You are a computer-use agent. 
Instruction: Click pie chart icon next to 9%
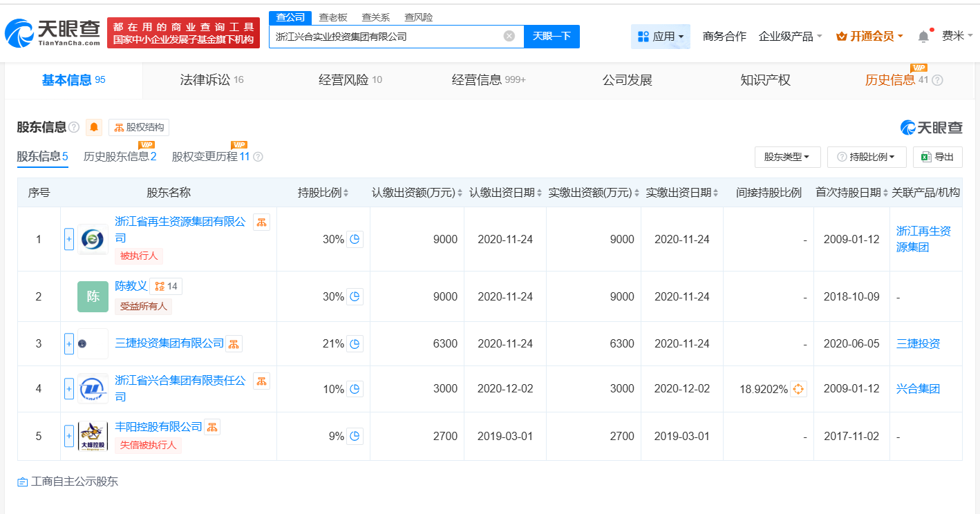pos(355,436)
